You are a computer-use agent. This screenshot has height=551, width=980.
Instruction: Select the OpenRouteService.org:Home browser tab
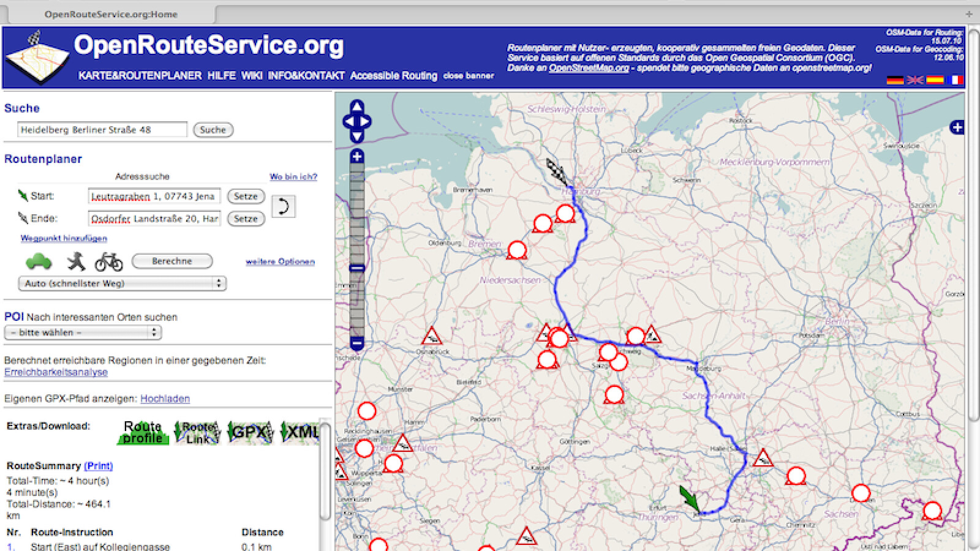pos(110,13)
